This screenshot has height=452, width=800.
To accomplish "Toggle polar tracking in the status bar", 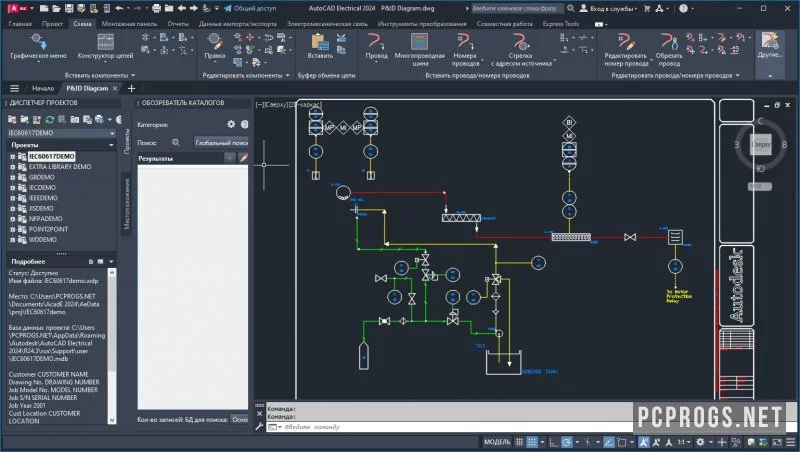I will [x=567, y=442].
